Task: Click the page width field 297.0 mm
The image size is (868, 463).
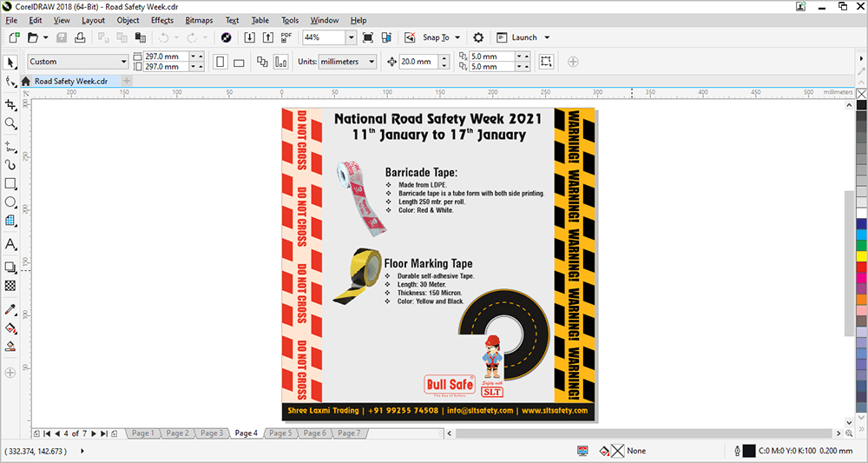Action: (x=167, y=56)
